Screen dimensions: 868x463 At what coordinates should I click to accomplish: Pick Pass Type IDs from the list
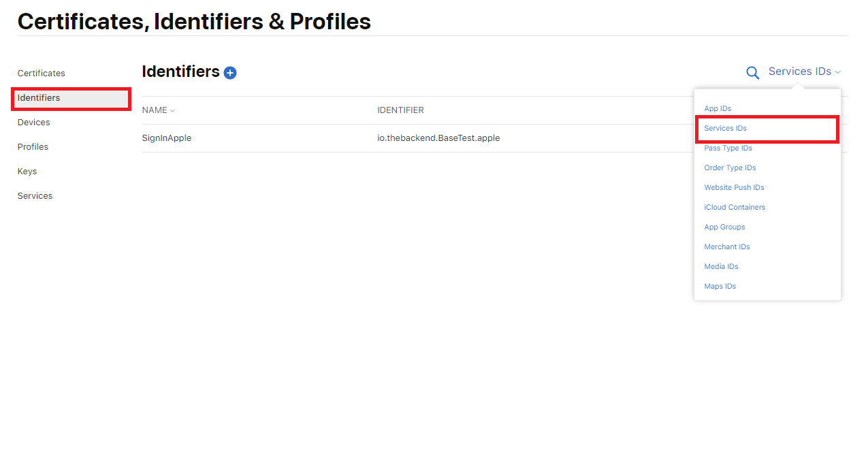728,148
